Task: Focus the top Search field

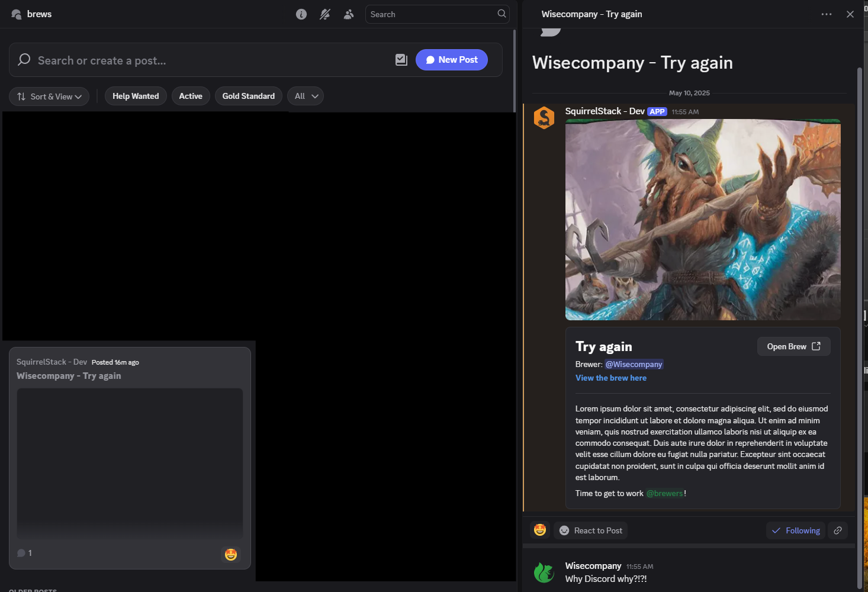Action: (437, 14)
